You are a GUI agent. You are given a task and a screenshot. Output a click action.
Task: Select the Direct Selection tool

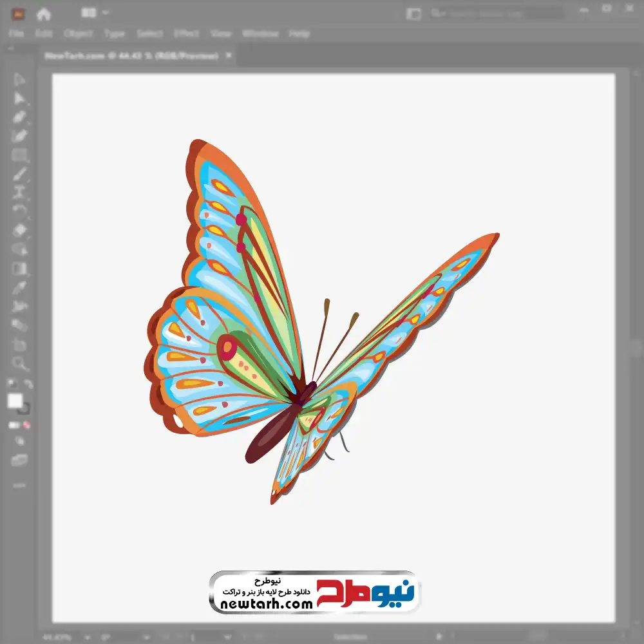point(19,99)
